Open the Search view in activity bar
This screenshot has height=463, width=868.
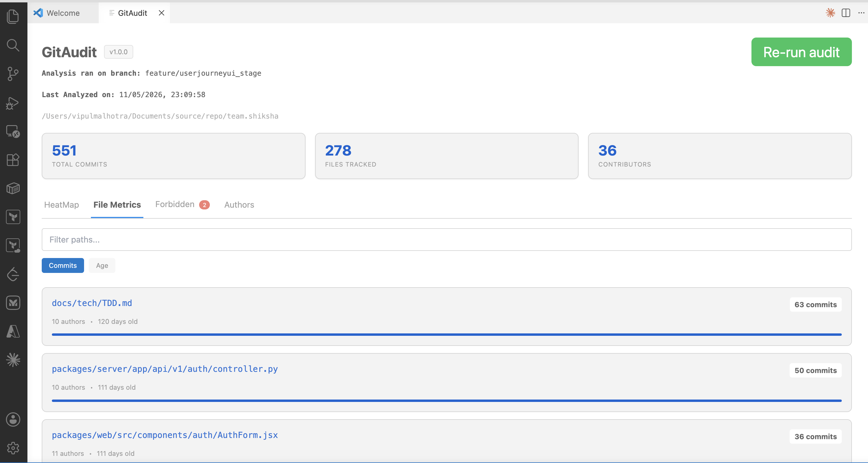[13, 45]
